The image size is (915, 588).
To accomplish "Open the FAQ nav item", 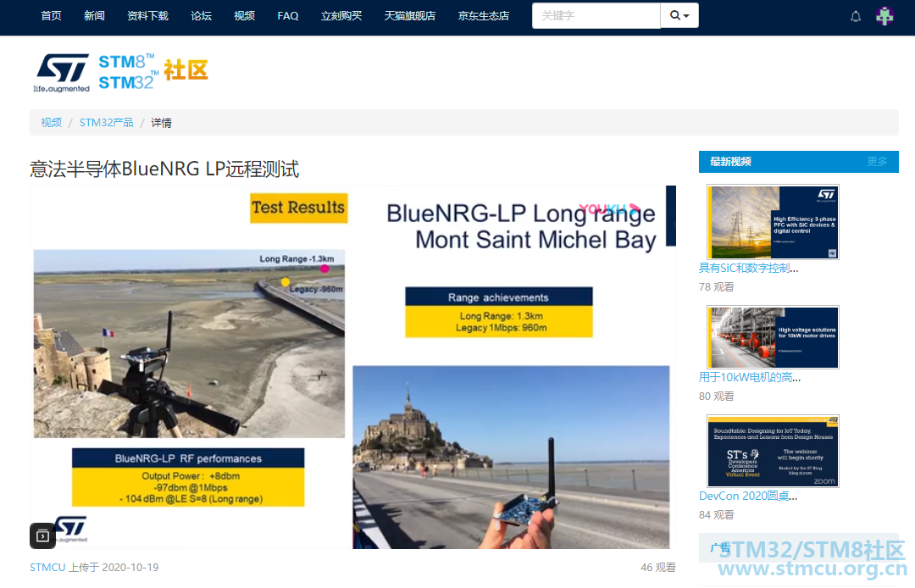I will click(x=288, y=16).
